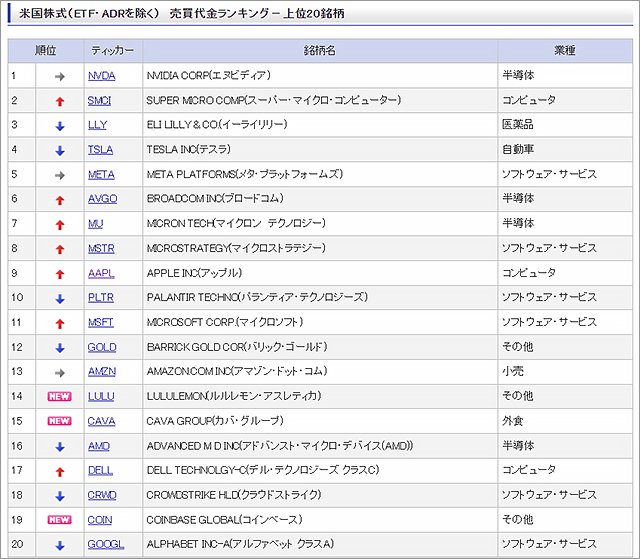Click the ティッカー column header
The width and height of the screenshot is (640, 559).
click(x=113, y=51)
